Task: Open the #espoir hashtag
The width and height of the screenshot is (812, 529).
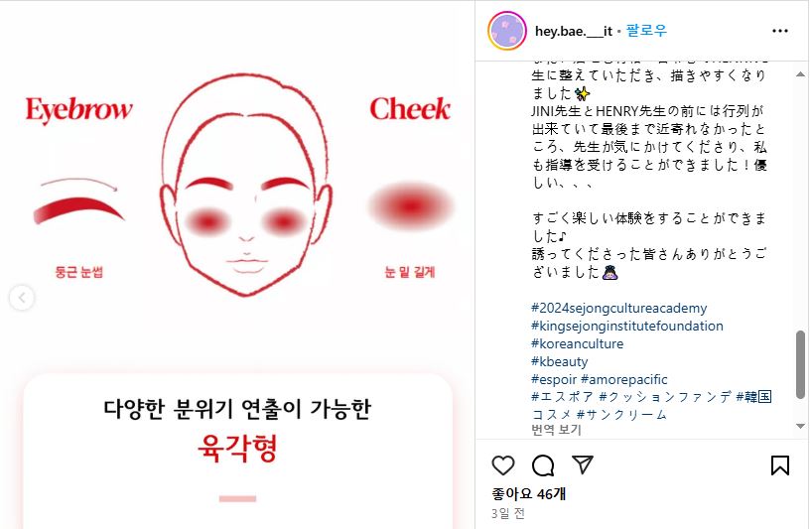Action: pyautogui.click(x=554, y=379)
